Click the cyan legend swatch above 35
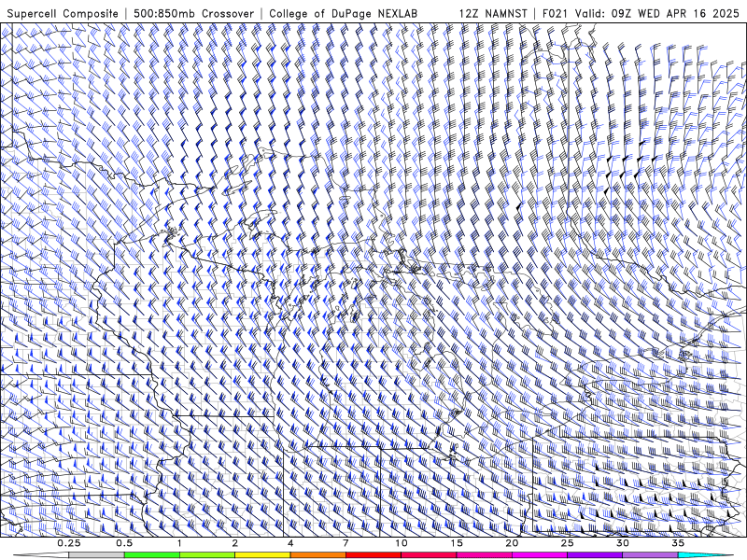 (x=705, y=555)
